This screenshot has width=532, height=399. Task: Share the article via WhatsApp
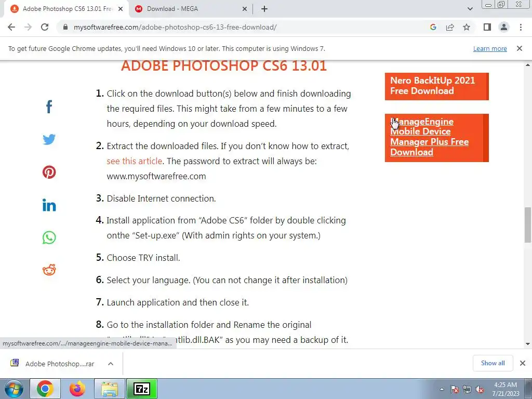(x=49, y=237)
